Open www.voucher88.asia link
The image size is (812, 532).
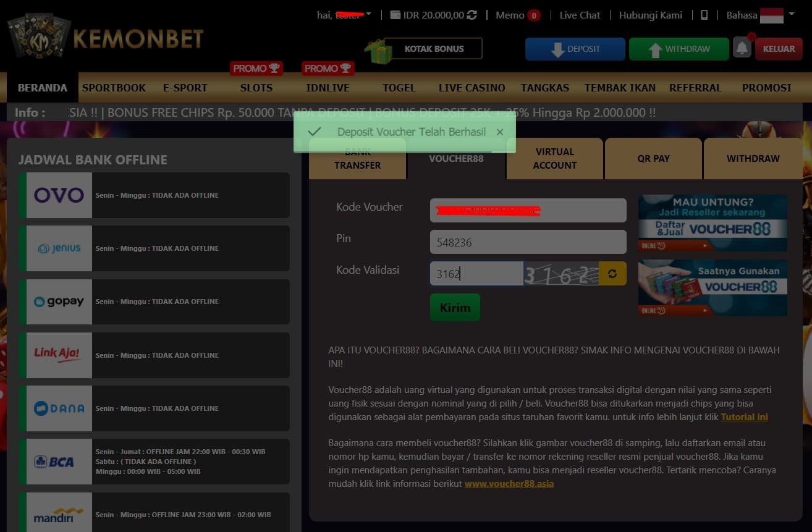[x=509, y=484]
